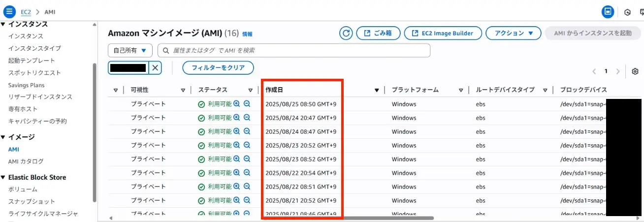Open Savings Plans in the sidebar
Screen dimensions: 644x222
26,85
